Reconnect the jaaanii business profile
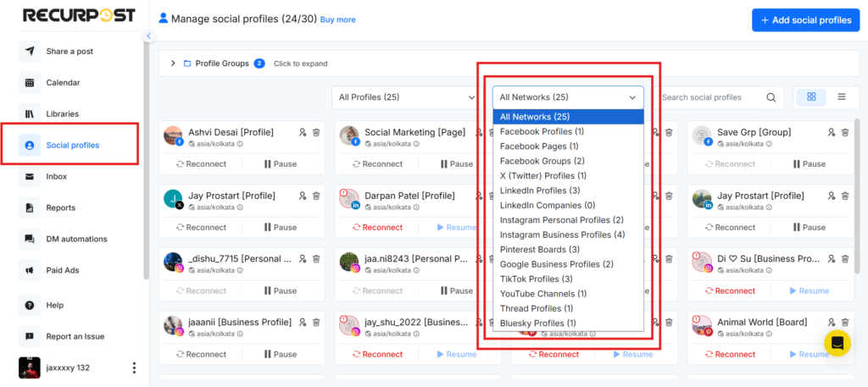 (x=202, y=354)
